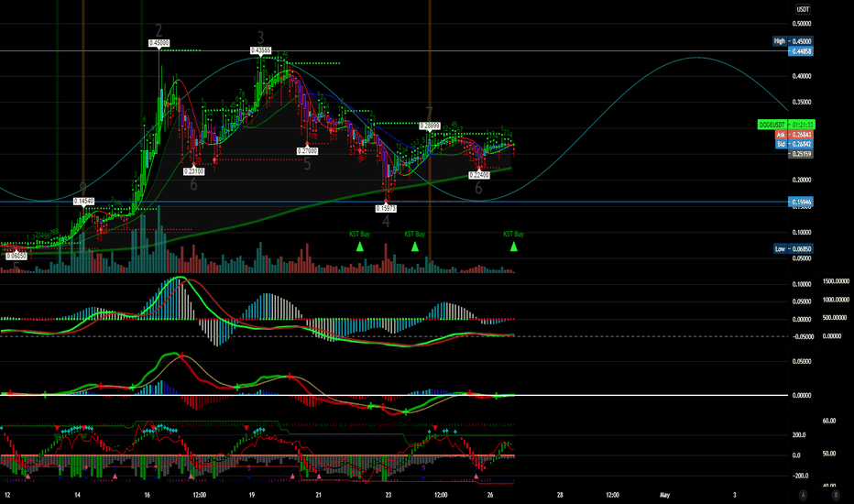This screenshot has height=504, width=854.
Task: Click date 23 on the time axis
Action: point(389,495)
